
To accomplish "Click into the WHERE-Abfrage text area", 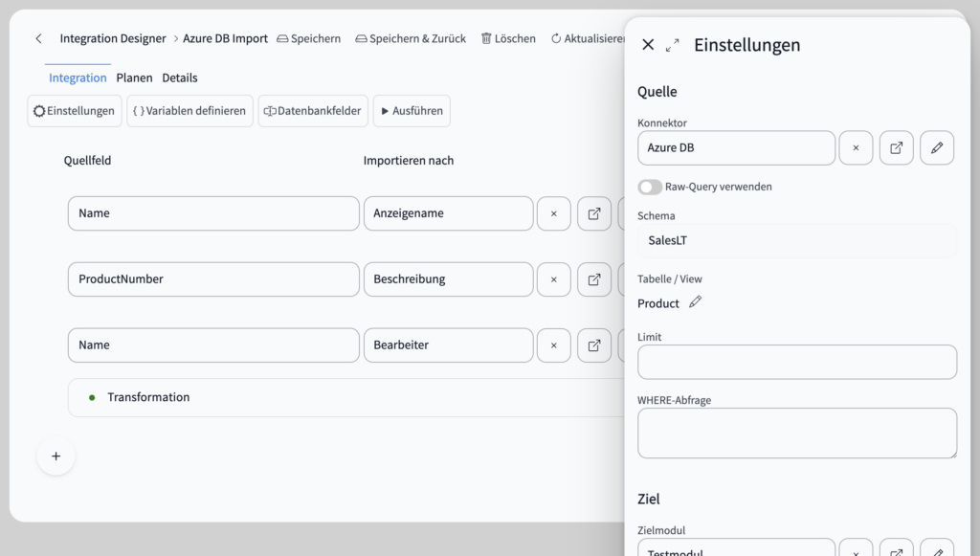I will (x=796, y=434).
